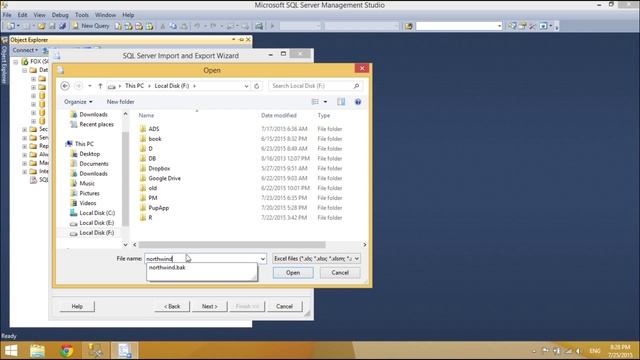
Task: Click New folder button
Action: [120, 102]
